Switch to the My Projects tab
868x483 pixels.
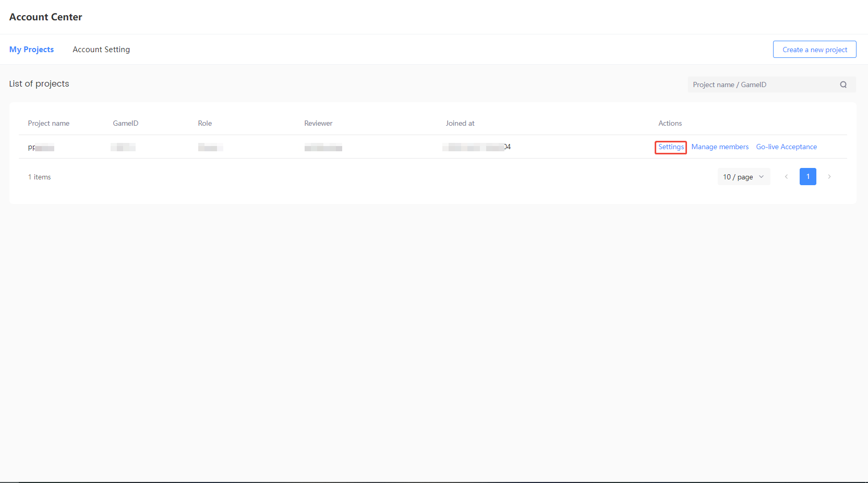click(x=31, y=50)
